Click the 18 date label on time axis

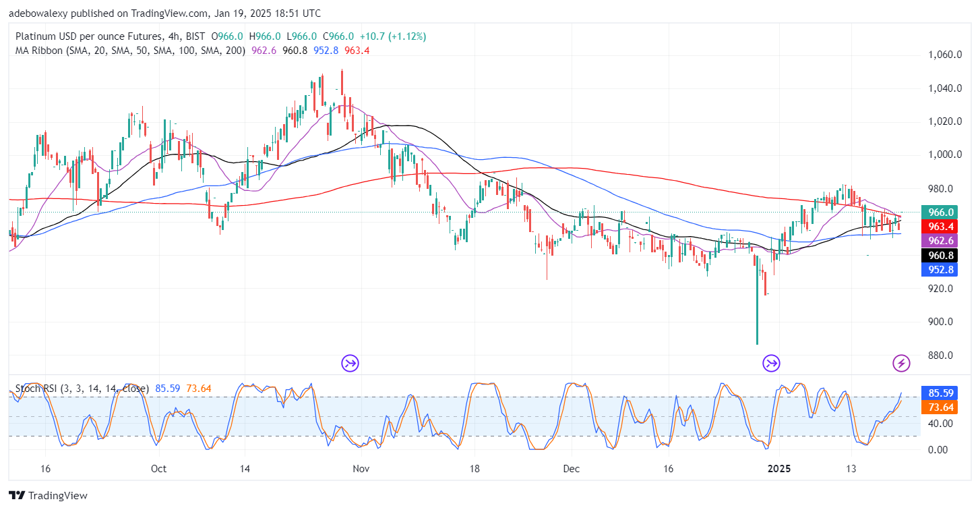tap(474, 469)
